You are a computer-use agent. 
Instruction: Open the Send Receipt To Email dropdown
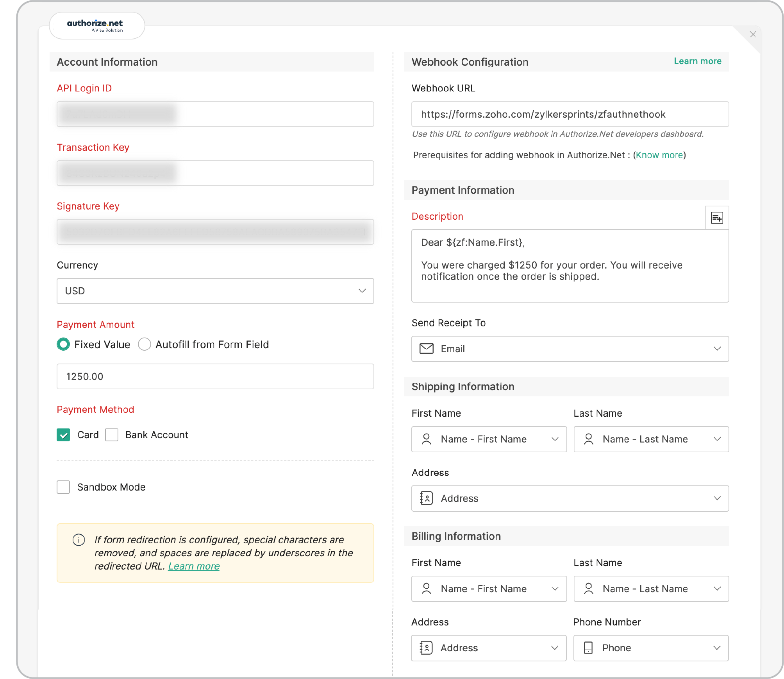pyautogui.click(x=570, y=349)
